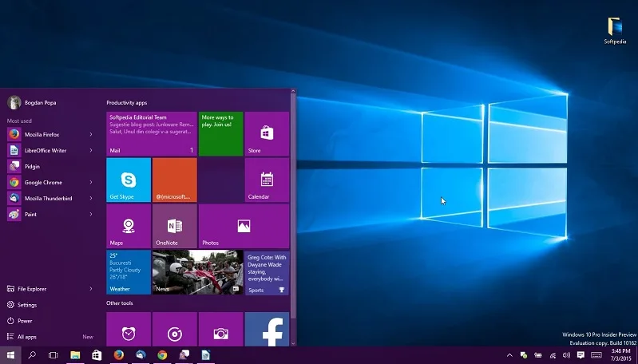The image size is (638, 364).
Task: Open the Maps tile
Action: pyautogui.click(x=129, y=226)
